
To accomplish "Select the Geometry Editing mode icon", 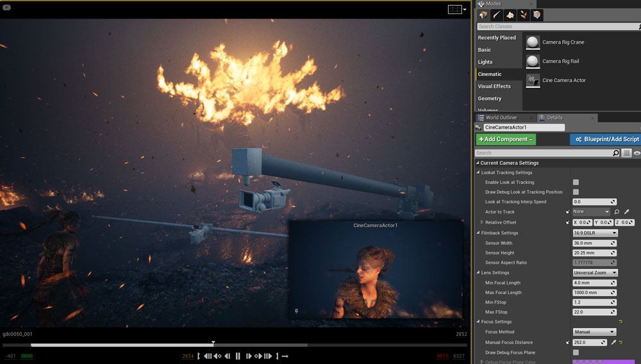I will pos(537,15).
